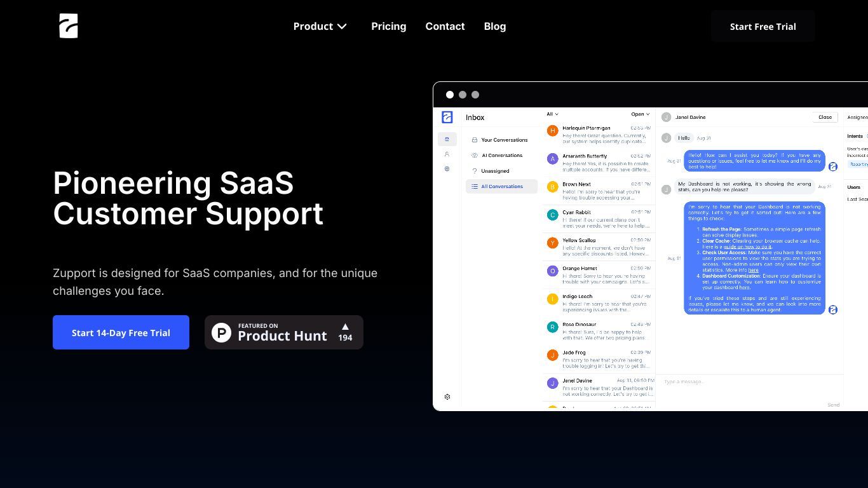
Task: Open the Open status dropdown
Action: tap(641, 114)
